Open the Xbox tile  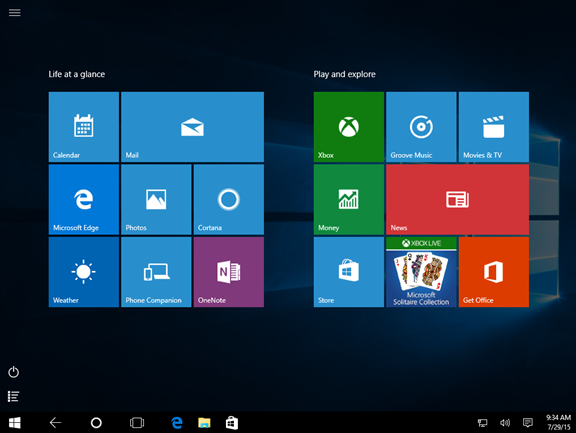pyautogui.click(x=349, y=127)
